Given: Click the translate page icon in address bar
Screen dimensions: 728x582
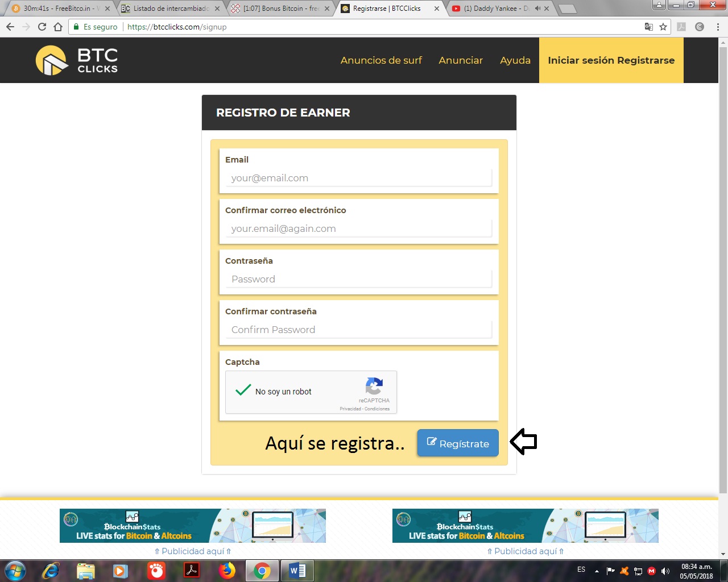Looking at the screenshot, I should tap(648, 27).
